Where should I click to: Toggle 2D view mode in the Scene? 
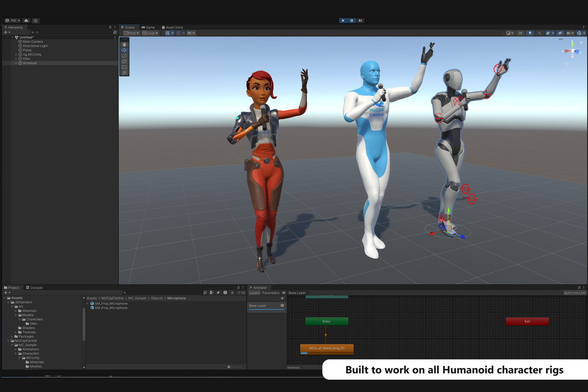pos(520,33)
